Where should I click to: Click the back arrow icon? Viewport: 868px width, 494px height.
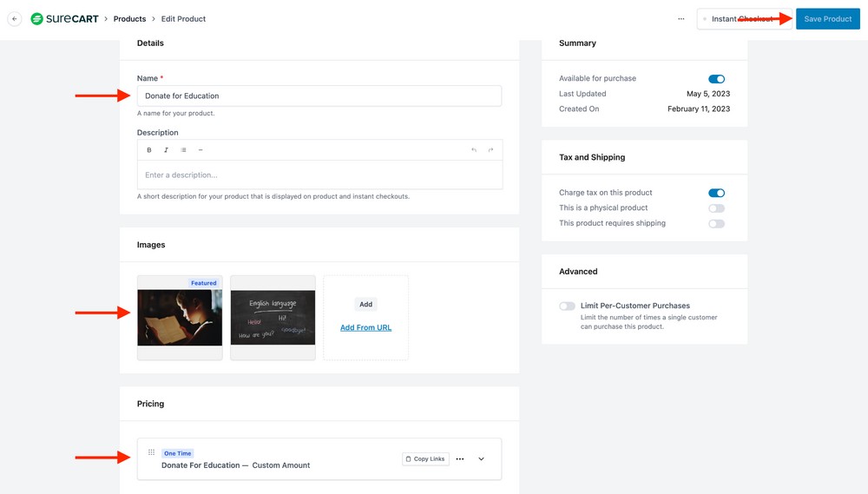(x=15, y=19)
